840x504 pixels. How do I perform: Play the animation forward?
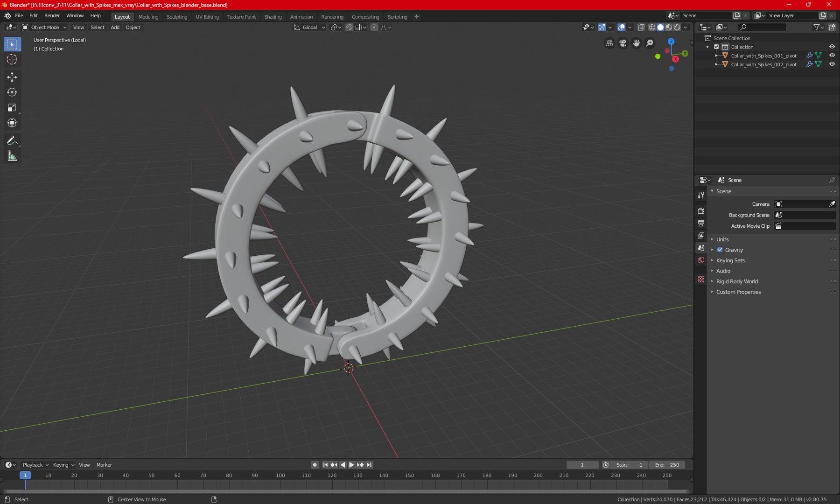[x=351, y=465]
